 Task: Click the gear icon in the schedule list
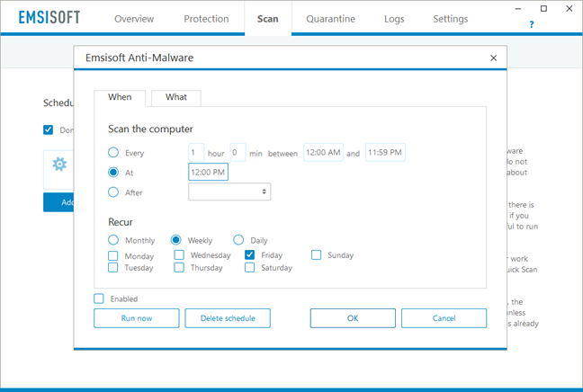[x=59, y=164]
